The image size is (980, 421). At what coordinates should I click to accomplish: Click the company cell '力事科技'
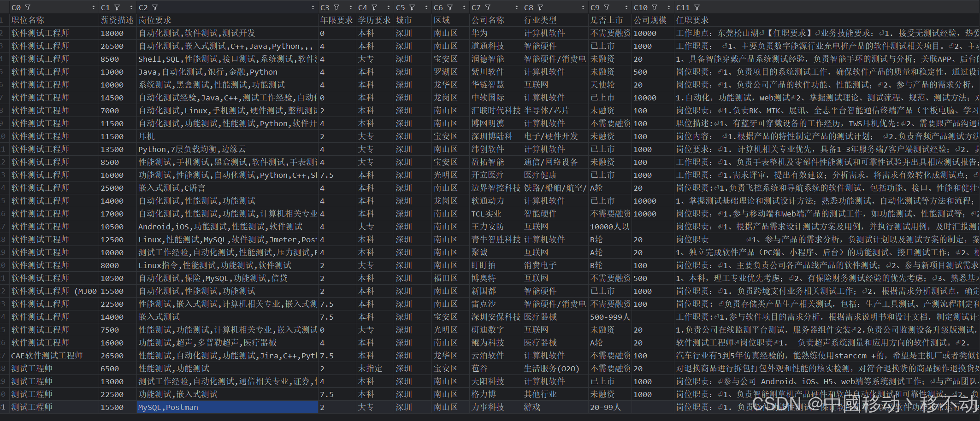[488, 407]
